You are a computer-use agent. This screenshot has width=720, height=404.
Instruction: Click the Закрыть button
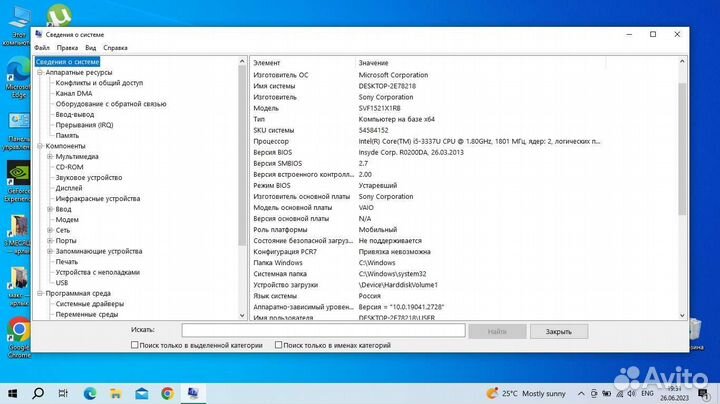point(559,331)
